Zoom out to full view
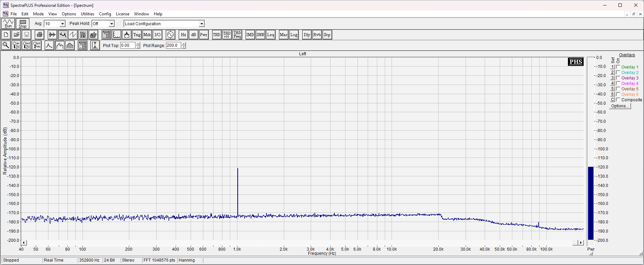 (37, 45)
